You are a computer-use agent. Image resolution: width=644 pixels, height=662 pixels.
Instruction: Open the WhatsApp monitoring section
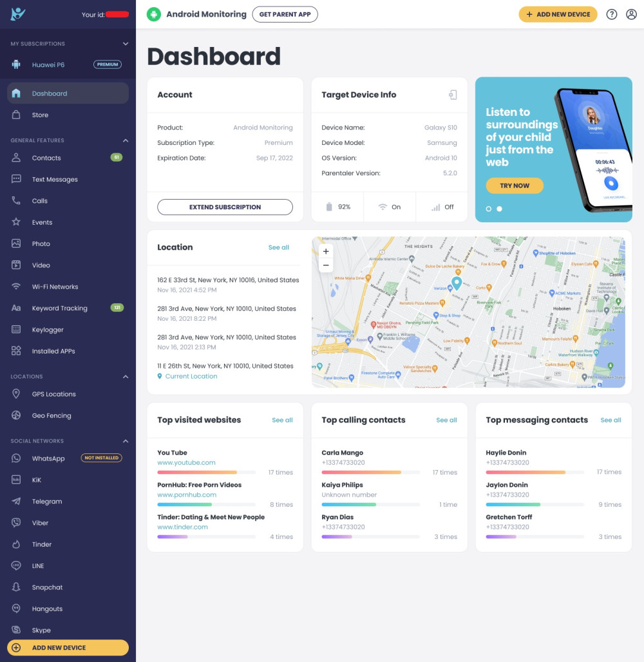point(48,458)
